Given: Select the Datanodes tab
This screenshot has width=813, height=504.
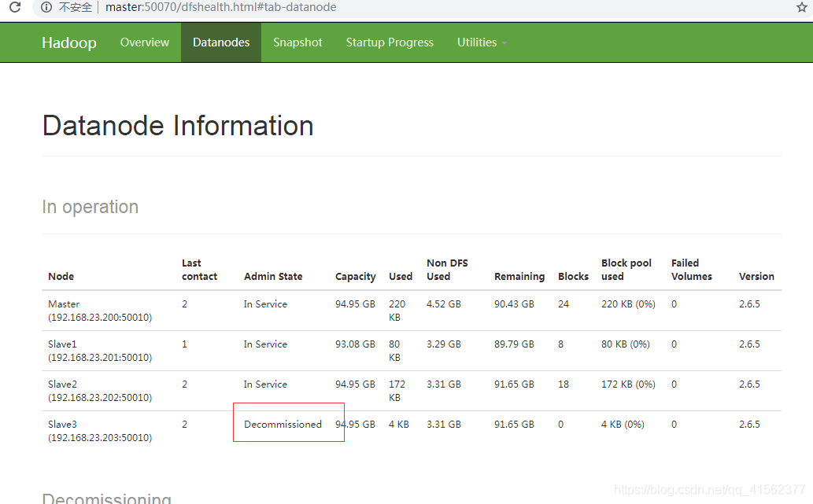Looking at the screenshot, I should (221, 42).
